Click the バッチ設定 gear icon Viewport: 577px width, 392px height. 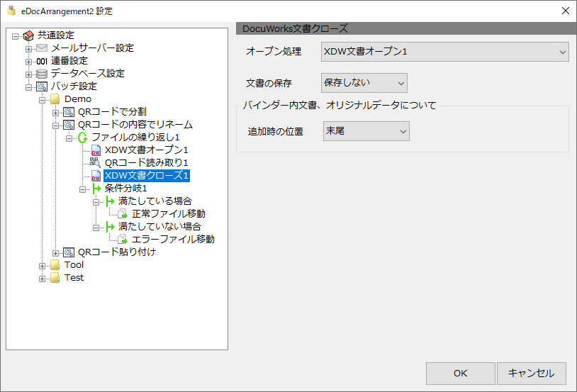pyautogui.click(x=42, y=86)
